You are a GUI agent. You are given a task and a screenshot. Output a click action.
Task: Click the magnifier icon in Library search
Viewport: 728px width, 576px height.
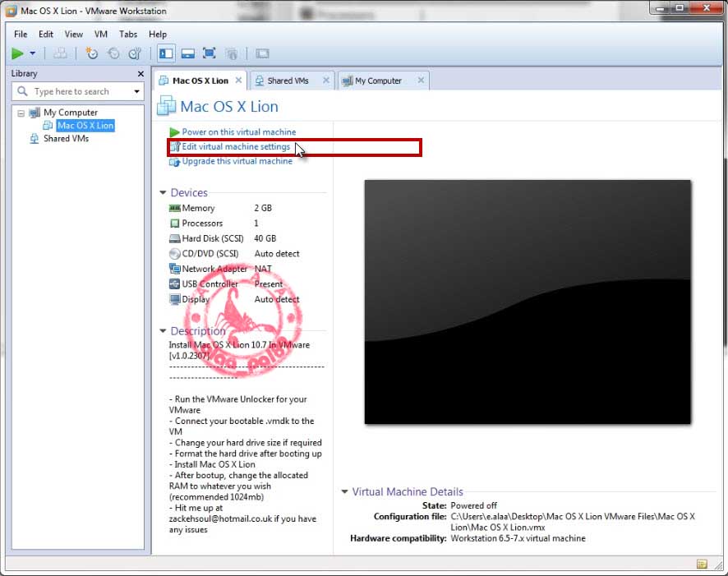coord(22,91)
